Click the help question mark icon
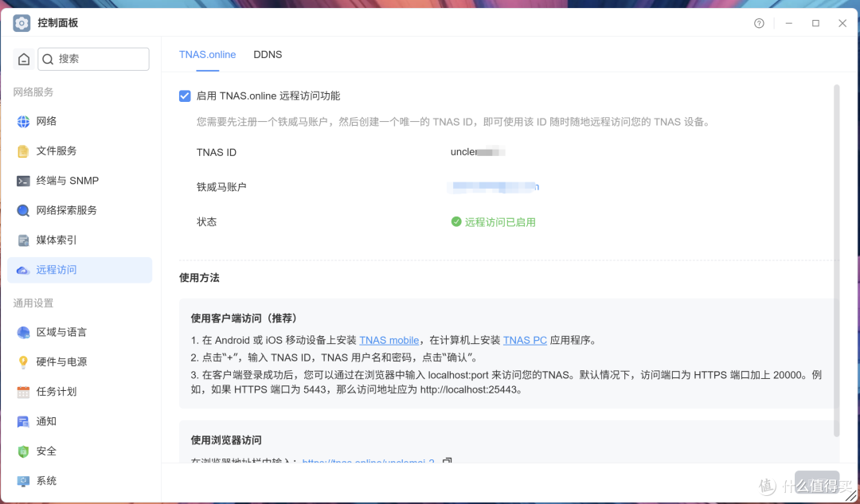860x504 pixels. (x=759, y=23)
